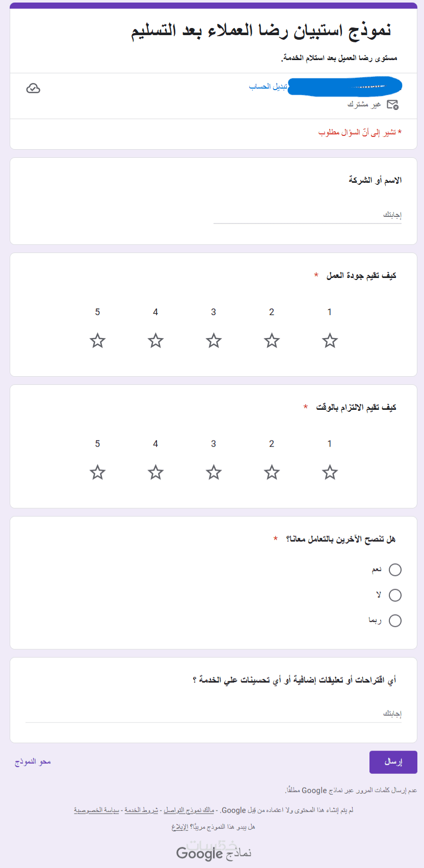
Task: Click محو النموذج to clear form
Action: click(33, 762)
